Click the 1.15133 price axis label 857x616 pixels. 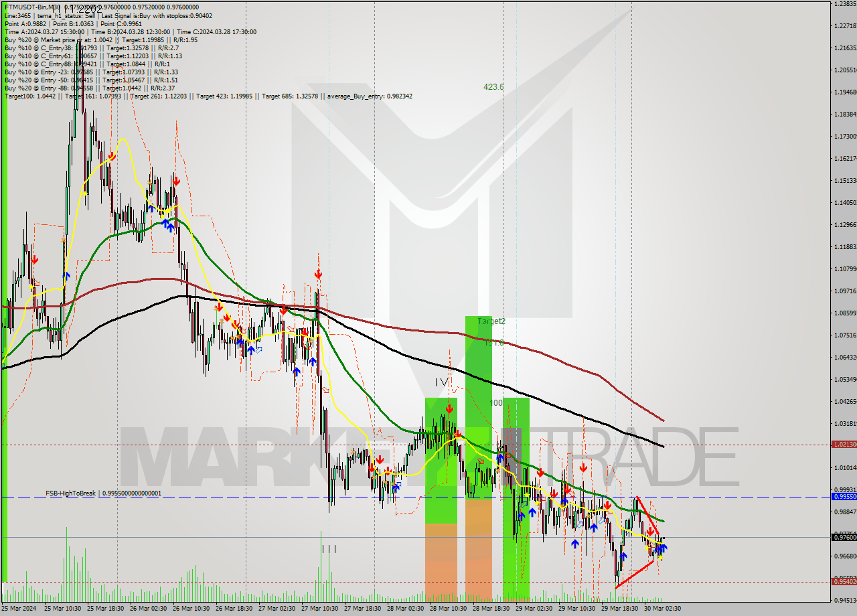coord(845,180)
